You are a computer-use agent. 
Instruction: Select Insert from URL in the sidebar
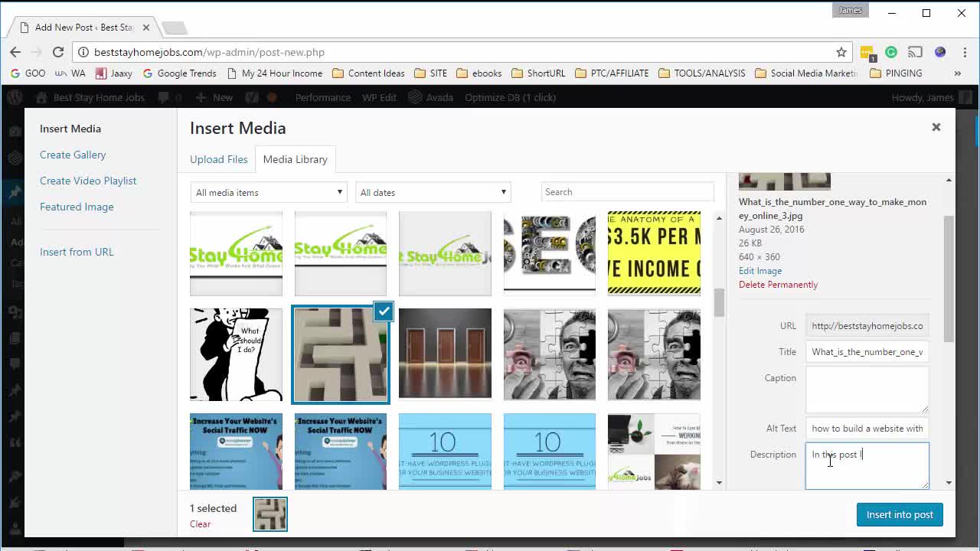click(x=77, y=252)
